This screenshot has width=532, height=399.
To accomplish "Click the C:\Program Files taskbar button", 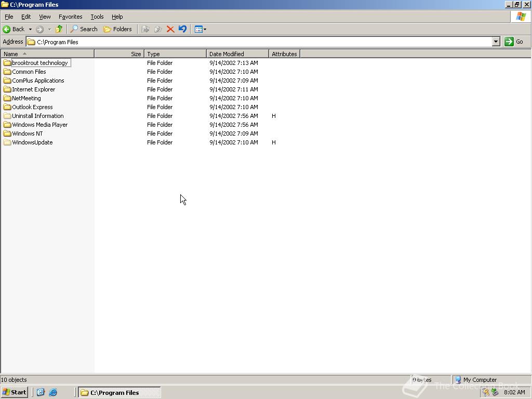I will coord(119,392).
